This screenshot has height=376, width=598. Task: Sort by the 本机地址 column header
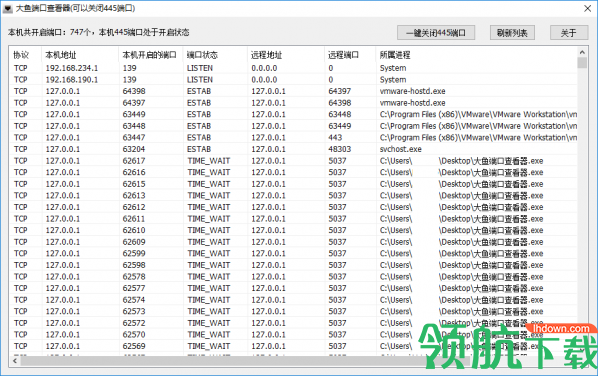(80, 55)
